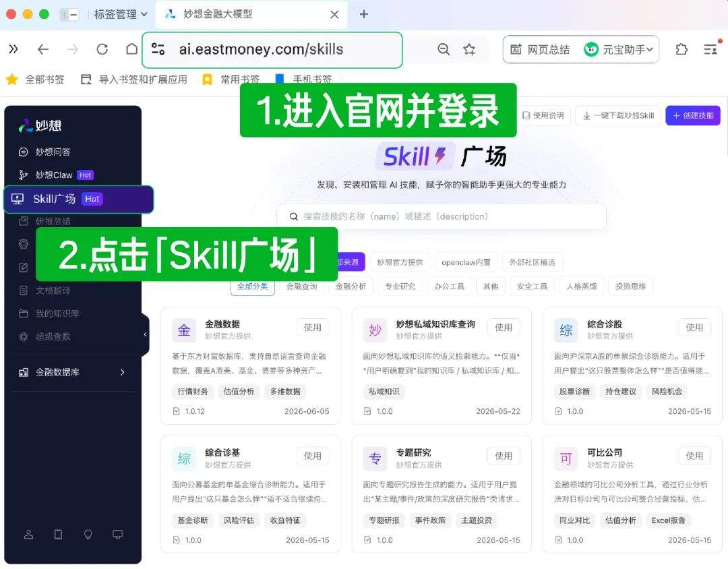Click Excel报告 tag on 可比公司 card
This screenshot has width=728, height=569.
[x=668, y=520]
